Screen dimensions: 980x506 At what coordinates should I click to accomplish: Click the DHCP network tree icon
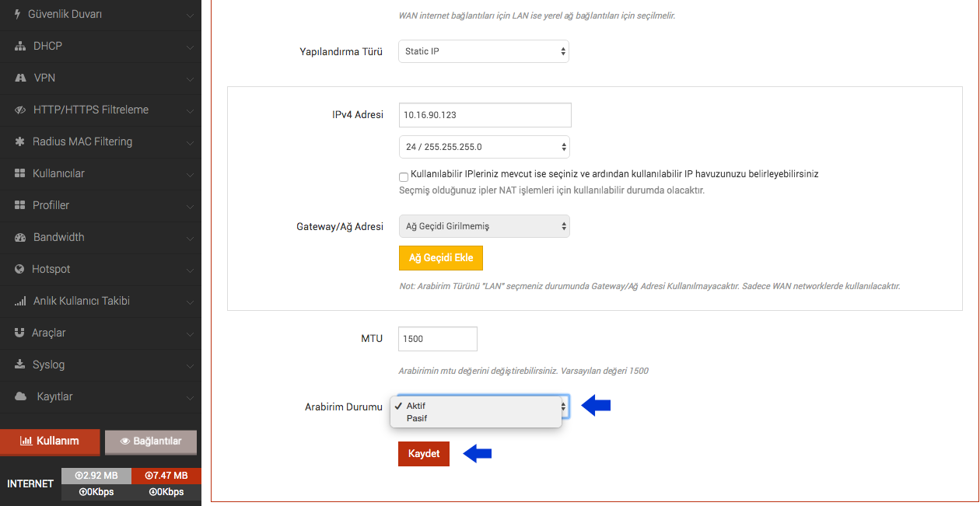coord(20,46)
